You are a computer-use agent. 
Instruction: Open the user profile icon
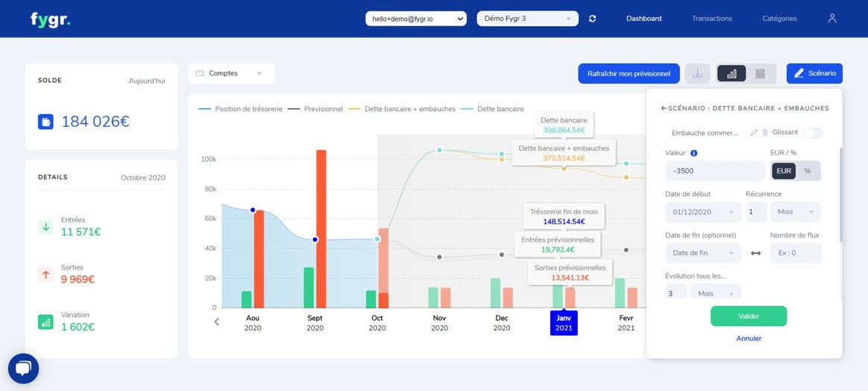click(832, 18)
